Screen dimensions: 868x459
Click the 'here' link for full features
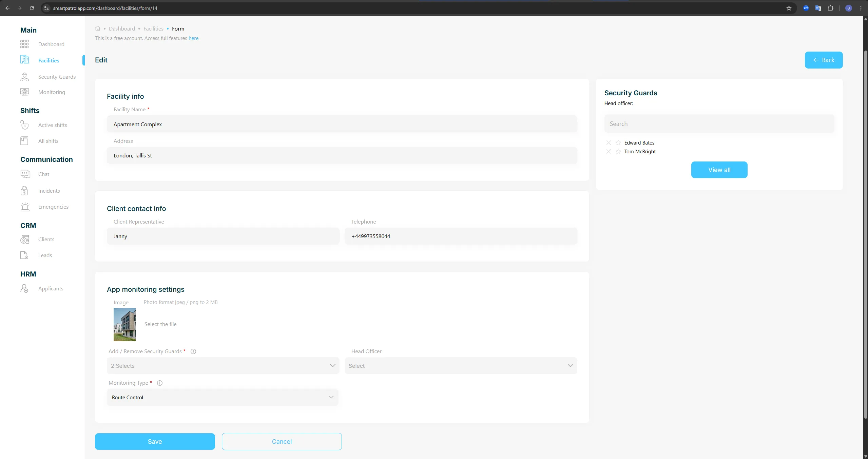(193, 38)
